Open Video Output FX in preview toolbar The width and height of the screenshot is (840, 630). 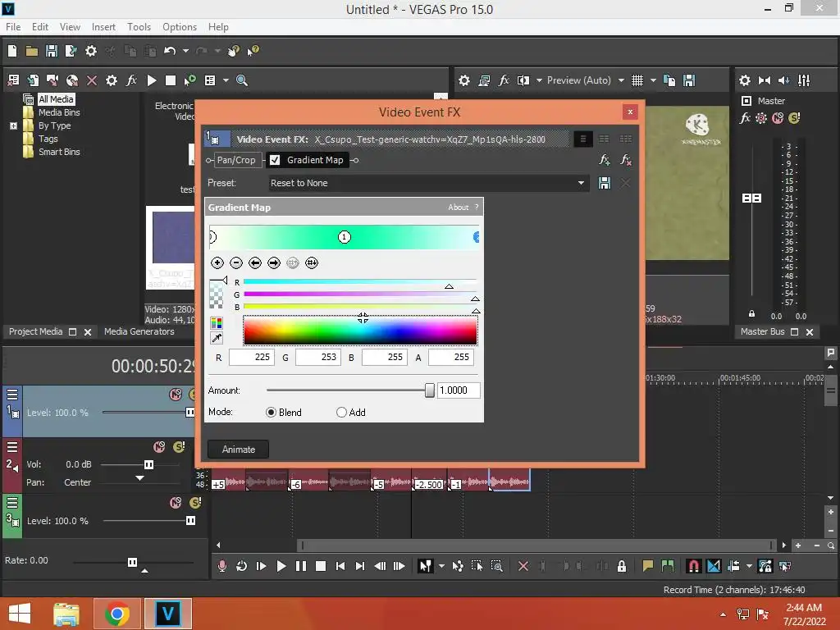[504, 80]
